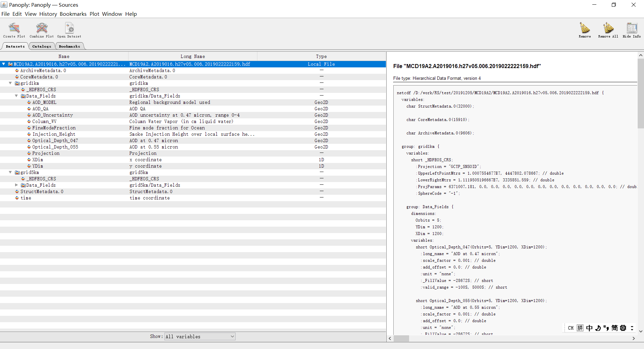This screenshot has width=644, height=349.
Task: Hide the info panel using Hide Info icon
Action: (632, 30)
